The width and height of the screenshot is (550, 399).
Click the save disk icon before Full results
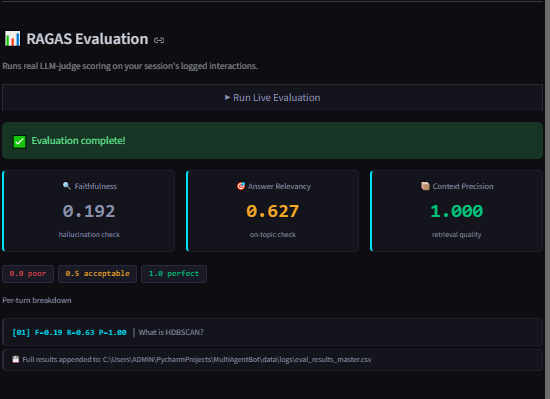(x=15, y=359)
